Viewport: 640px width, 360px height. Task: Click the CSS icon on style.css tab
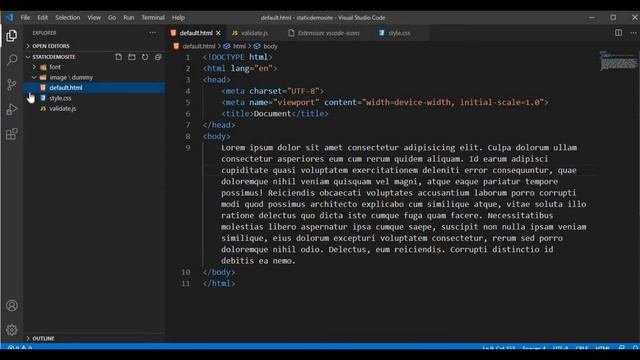[x=382, y=33]
